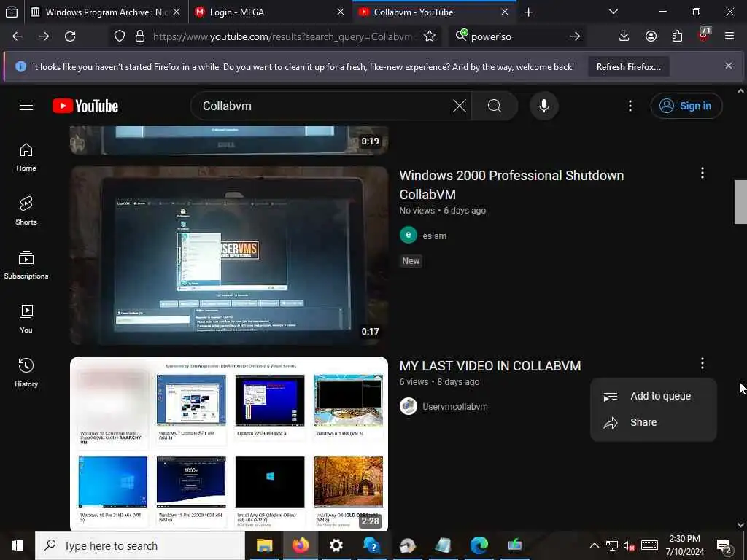Open File Explorer from taskbar

pos(264,545)
